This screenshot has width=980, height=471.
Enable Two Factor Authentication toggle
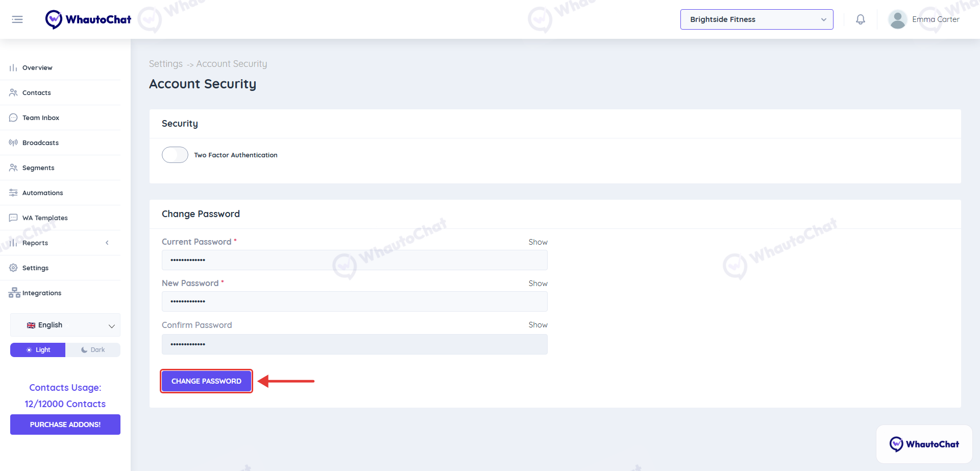pyautogui.click(x=175, y=155)
